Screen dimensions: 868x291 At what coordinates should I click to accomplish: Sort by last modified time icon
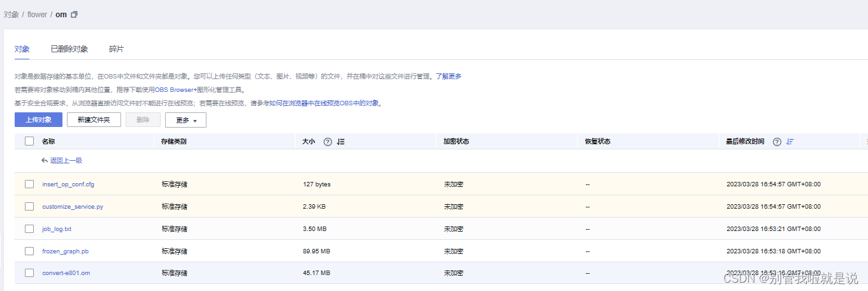[x=790, y=142]
